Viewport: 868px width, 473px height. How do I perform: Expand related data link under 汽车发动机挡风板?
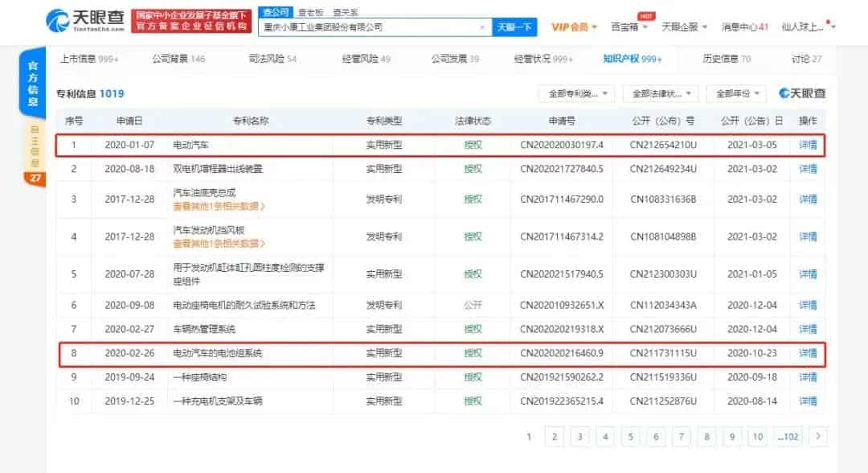click(219, 244)
